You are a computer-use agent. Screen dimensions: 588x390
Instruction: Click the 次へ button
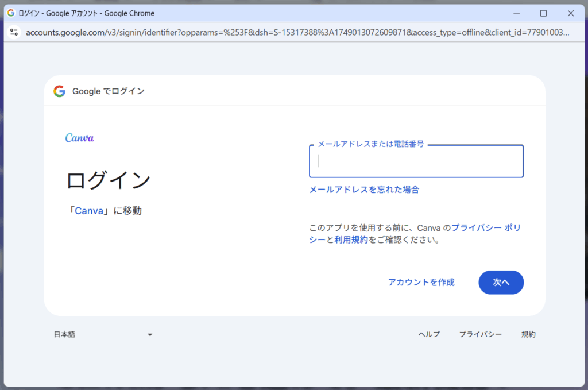click(x=501, y=283)
